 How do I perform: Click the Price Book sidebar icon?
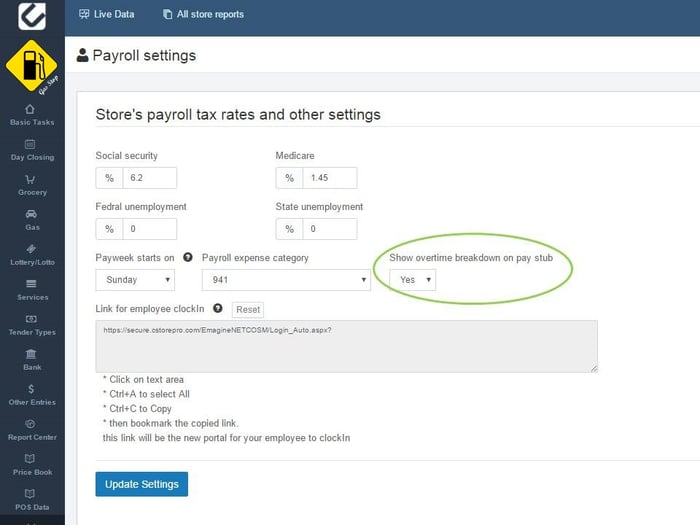click(x=31, y=464)
